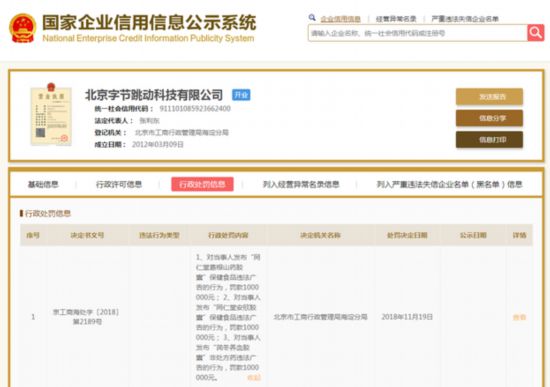This screenshot has width=550, height=387.
Task: Open the 经营异常名录 link
Action: click(396, 19)
